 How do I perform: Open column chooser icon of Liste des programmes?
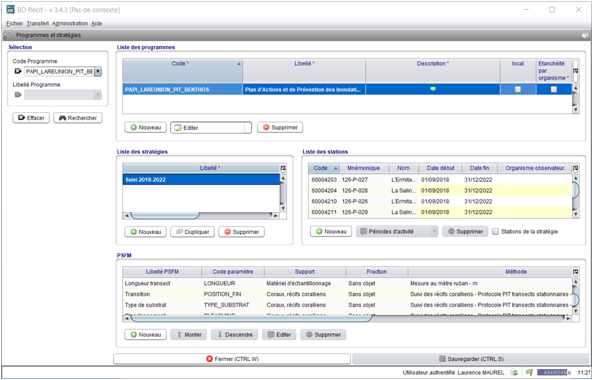pos(576,71)
